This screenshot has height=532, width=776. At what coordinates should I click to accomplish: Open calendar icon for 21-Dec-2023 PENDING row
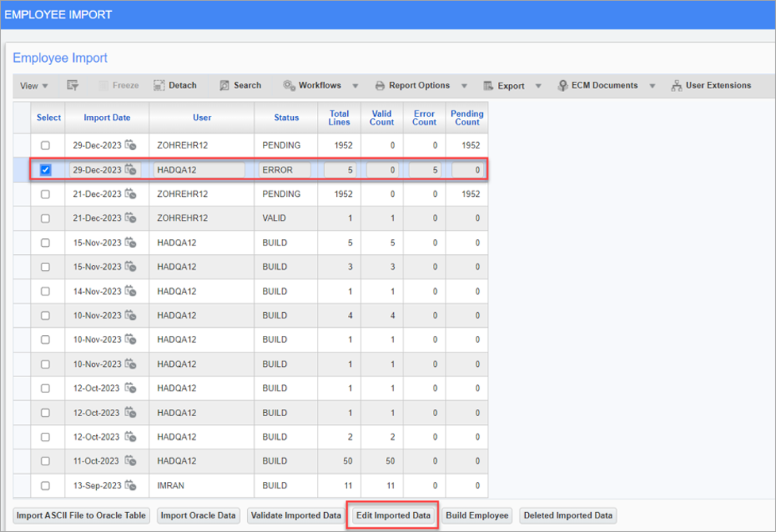coord(130,194)
